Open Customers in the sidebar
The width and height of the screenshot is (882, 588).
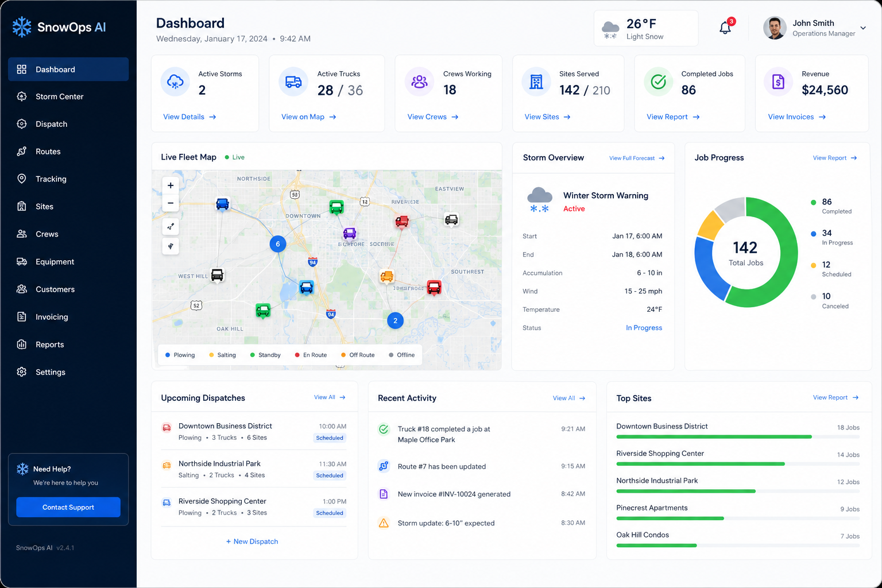[x=68, y=289]
